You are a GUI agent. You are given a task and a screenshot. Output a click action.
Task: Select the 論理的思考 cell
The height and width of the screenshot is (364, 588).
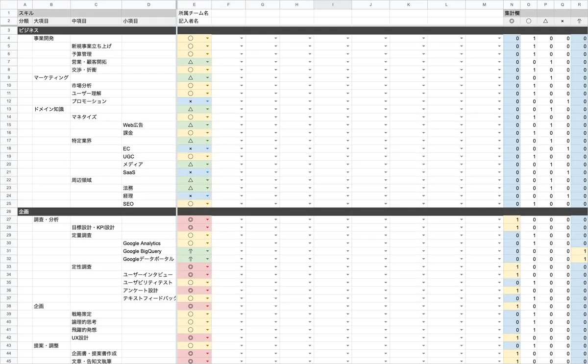coord(96,322)
